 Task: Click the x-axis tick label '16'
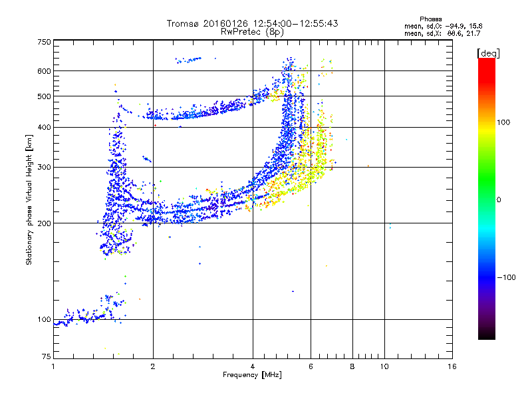452,366
